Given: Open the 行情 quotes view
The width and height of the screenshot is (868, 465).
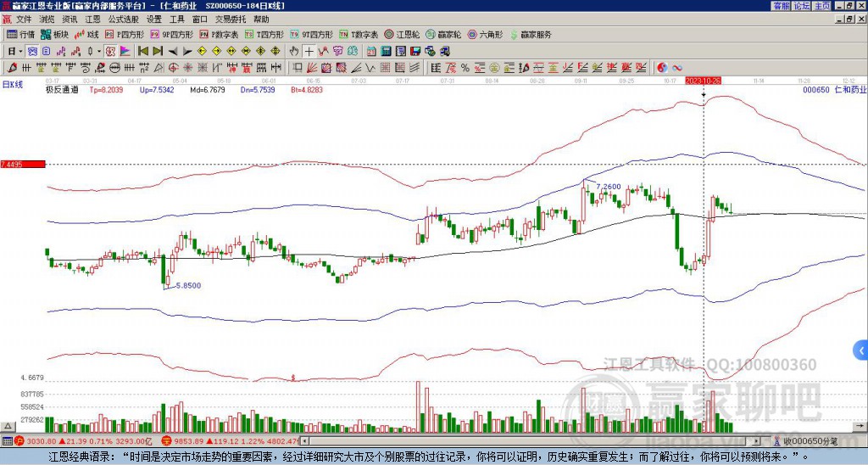Looking at the screenshot, I should coord(21,34).
